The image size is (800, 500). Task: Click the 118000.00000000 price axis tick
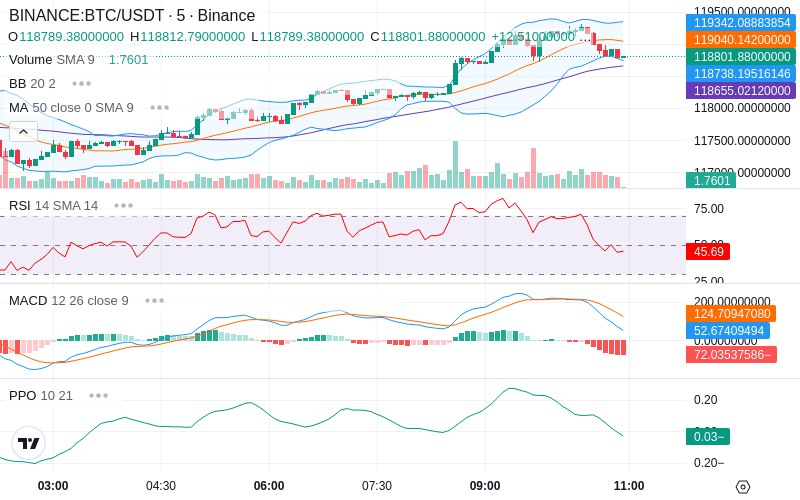point(742,108)
